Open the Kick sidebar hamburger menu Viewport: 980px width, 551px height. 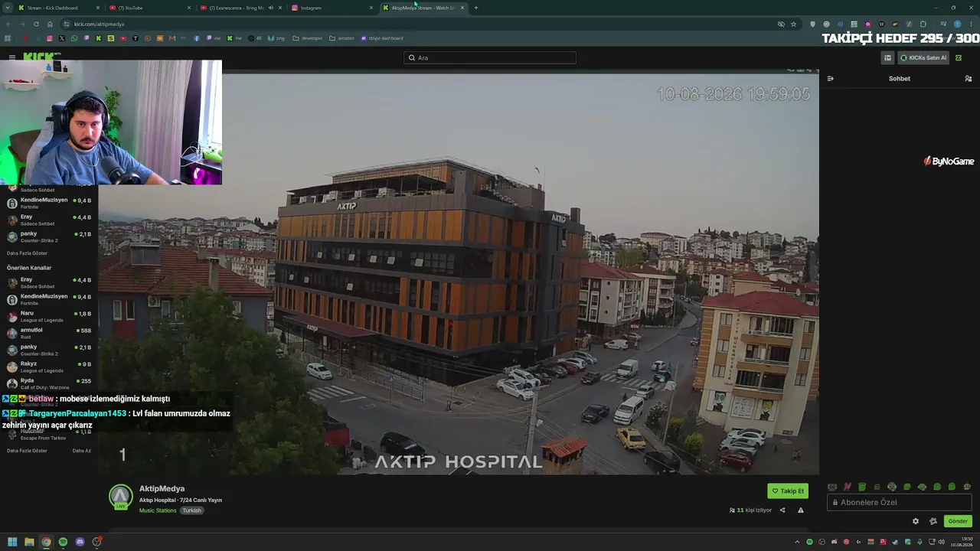tap(12, 57)
